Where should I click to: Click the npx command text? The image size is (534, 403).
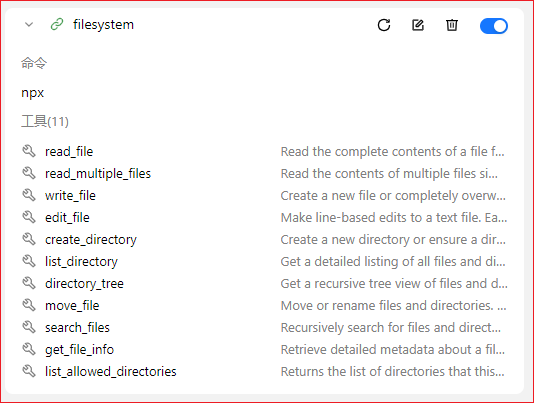click(33, 93)
